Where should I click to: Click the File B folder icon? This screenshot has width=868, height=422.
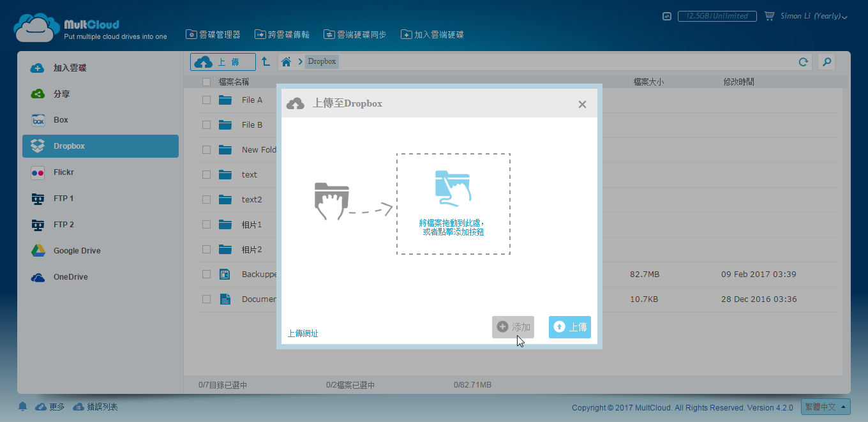point(225,124)
